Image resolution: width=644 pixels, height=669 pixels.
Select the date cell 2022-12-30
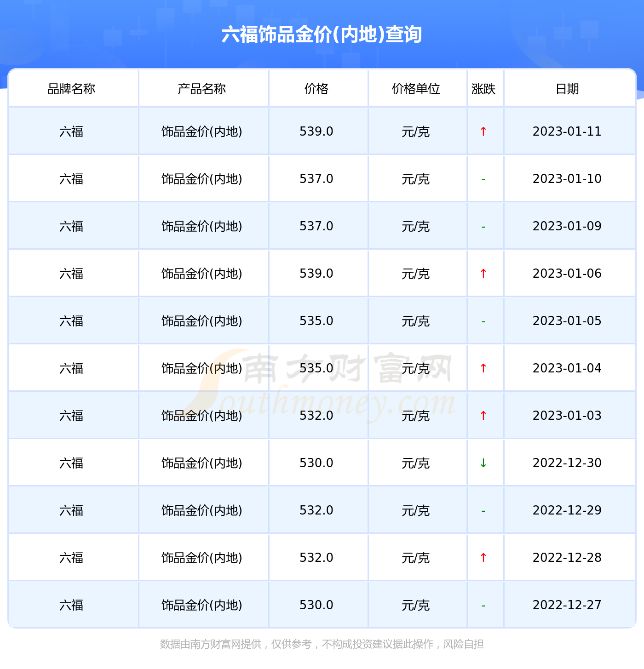[x=567, y=463]
